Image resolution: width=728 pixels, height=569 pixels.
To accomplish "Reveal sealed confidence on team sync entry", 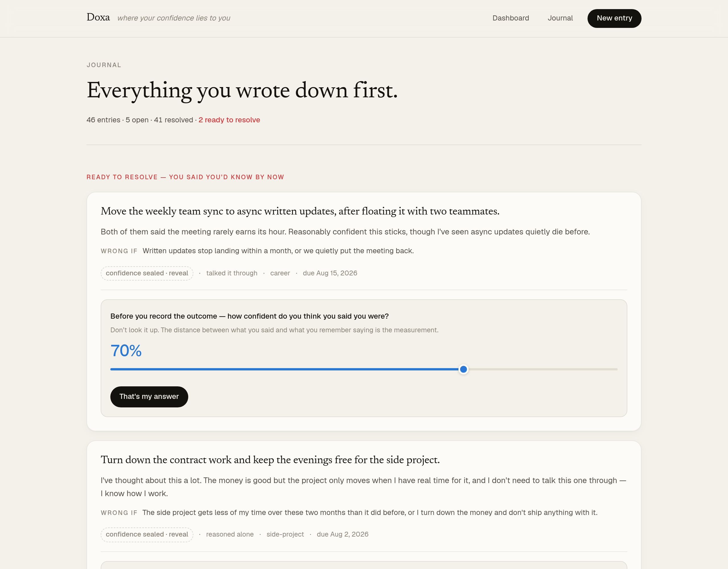I will 147,273.
